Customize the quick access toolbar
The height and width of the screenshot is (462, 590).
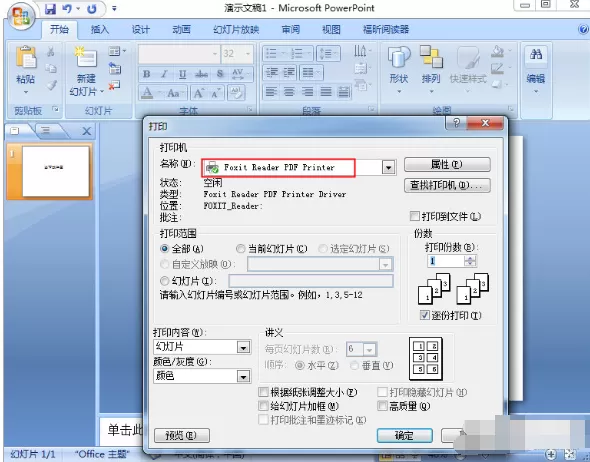114,8
